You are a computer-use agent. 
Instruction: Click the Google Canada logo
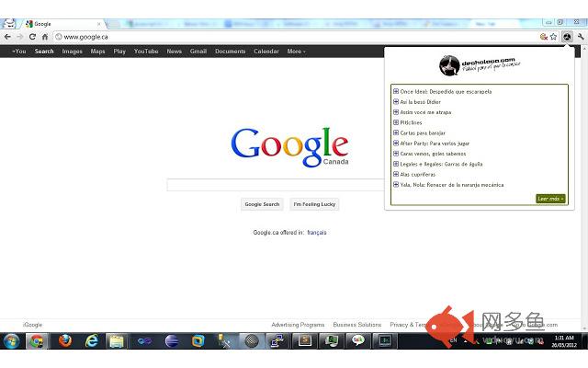[x=290, y=147]
